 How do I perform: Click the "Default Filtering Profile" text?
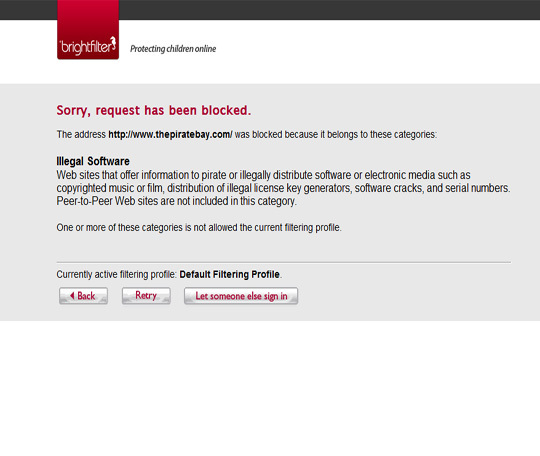click(229, 274)
